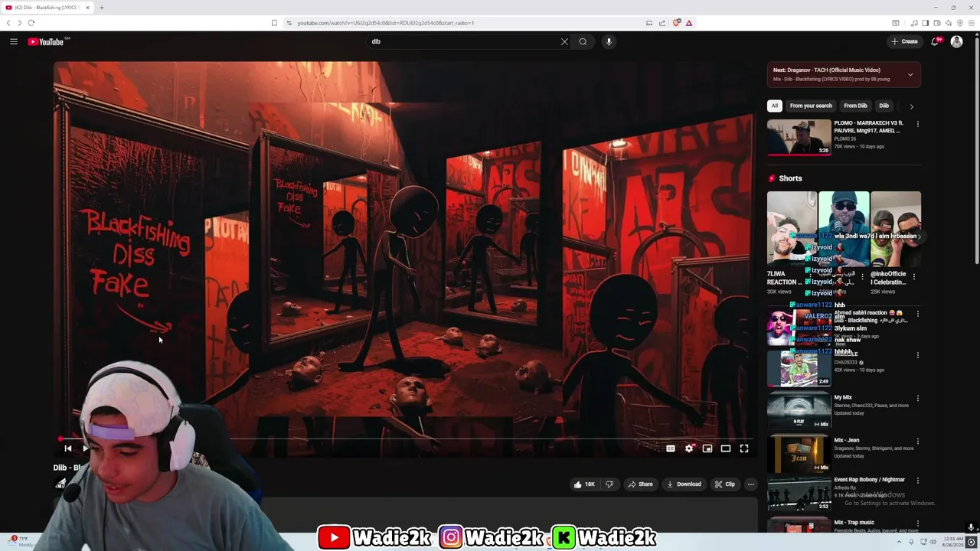The image size is (980, 551).
Task: Dislike the video
Action: click(609, 484)
